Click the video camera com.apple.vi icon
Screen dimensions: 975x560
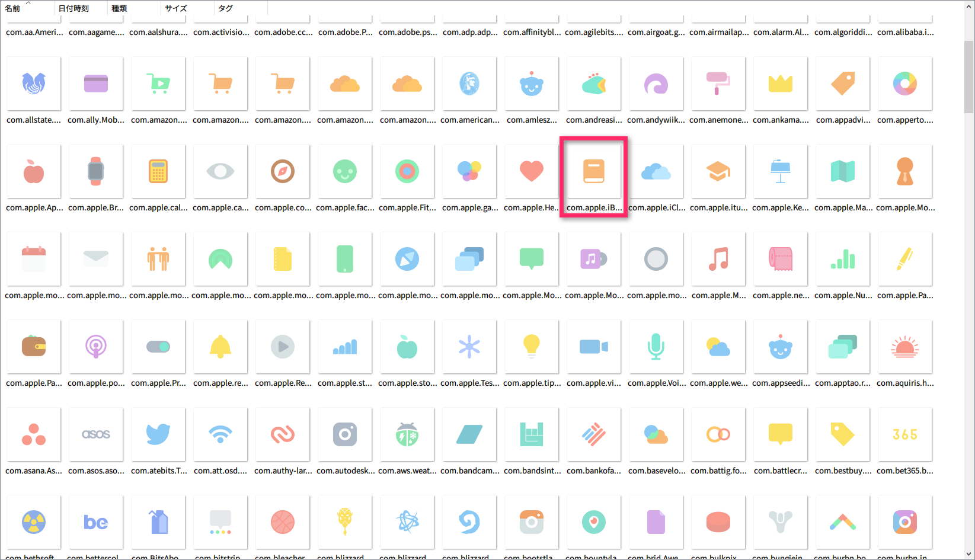pos(594,347)
